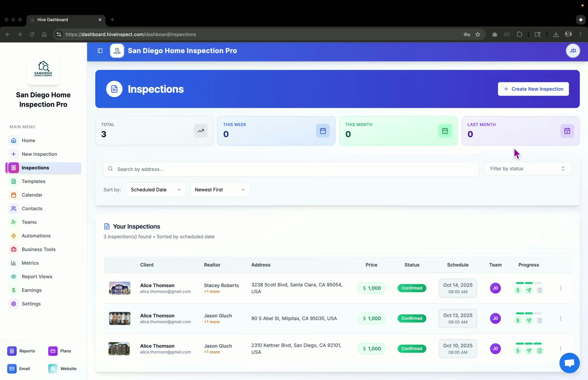This screenshot has width=588, height=380.
Task: View Metrics from the sidebar
Action: click(43, 263)
